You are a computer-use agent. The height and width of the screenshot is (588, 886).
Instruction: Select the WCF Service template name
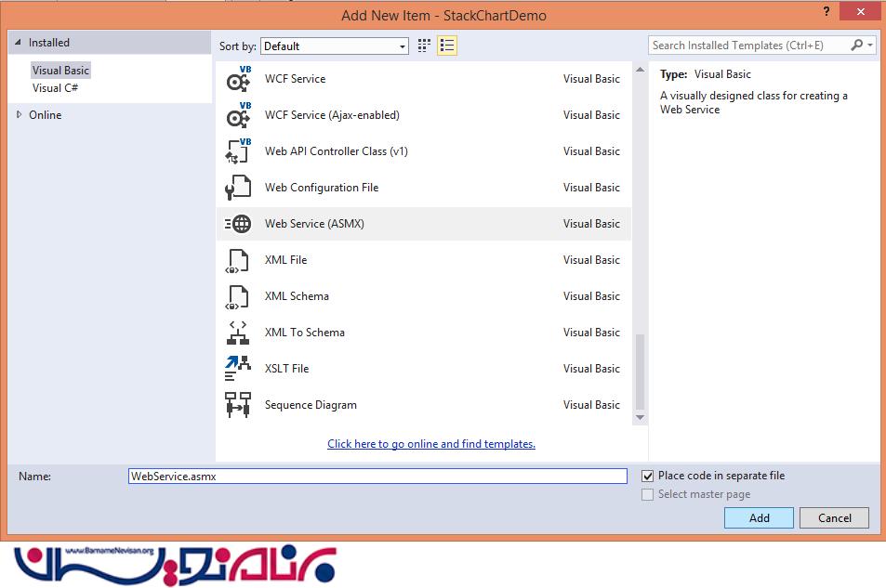(295, 79)
